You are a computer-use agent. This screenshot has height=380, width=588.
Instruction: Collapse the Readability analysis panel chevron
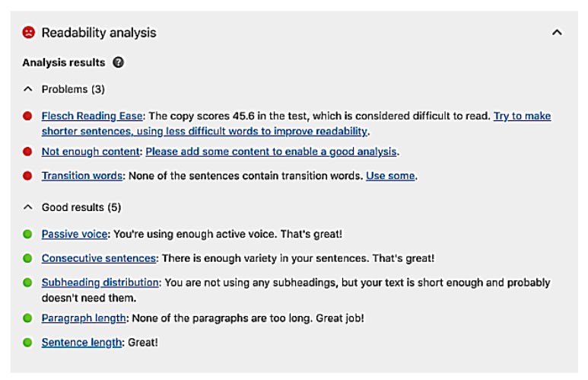[x=557, y=33]
